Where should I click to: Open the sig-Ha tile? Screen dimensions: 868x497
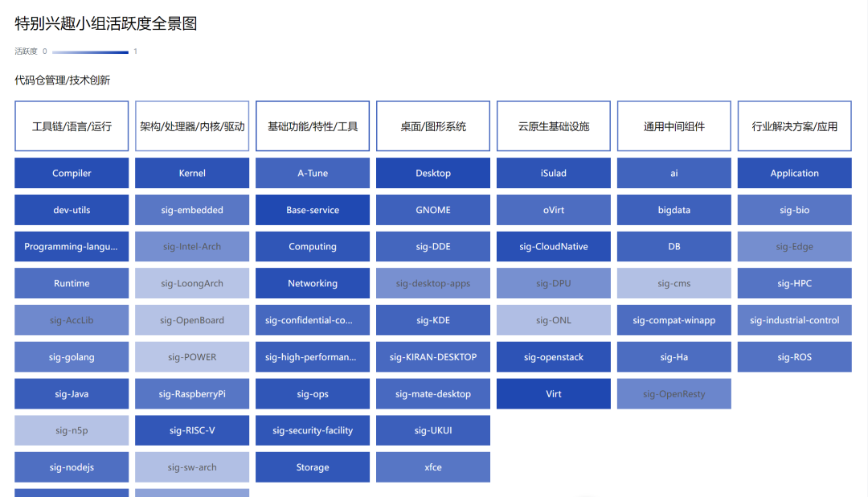pyautogui.click(x=674, y=357)
